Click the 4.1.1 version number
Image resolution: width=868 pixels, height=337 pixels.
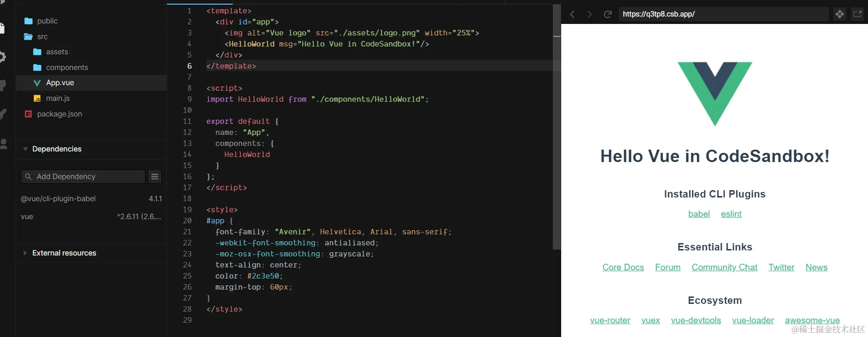155,199
